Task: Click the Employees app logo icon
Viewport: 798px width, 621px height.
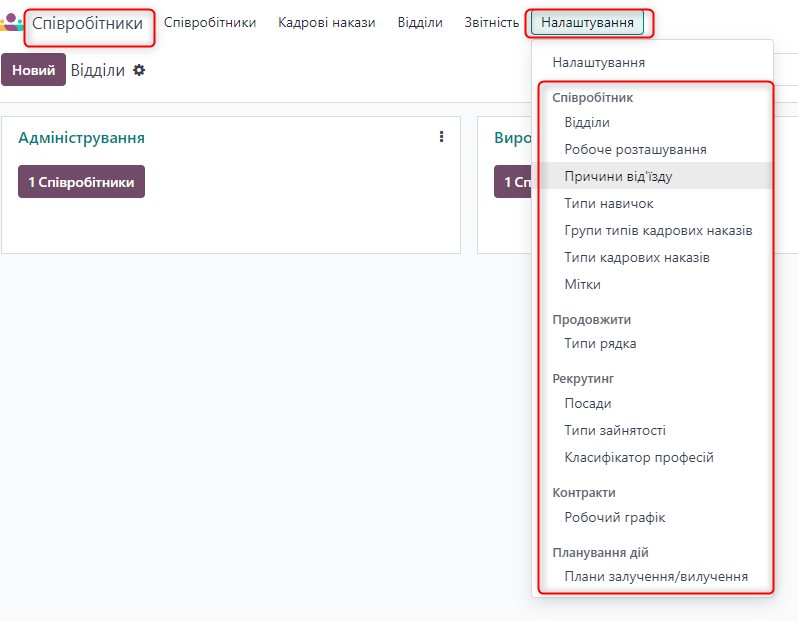Action: point(11,22)
